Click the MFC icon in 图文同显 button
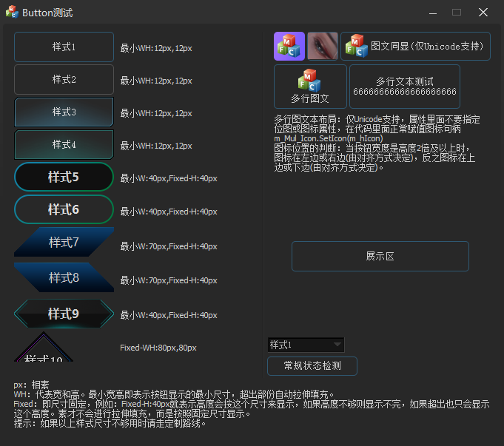Image resolution: width=504 pixels, height=446 pixels. [357, 46]
